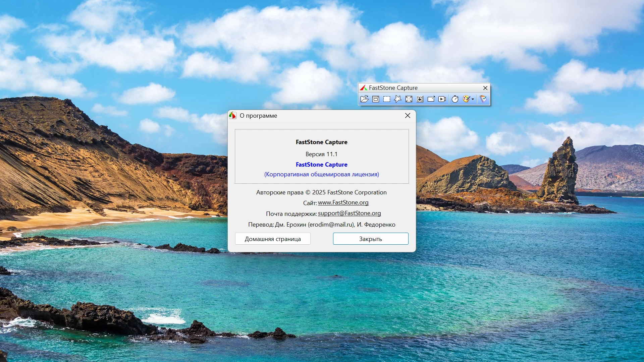
Task: Open the Settings clipboard checkmark icon
Action: 483,99
